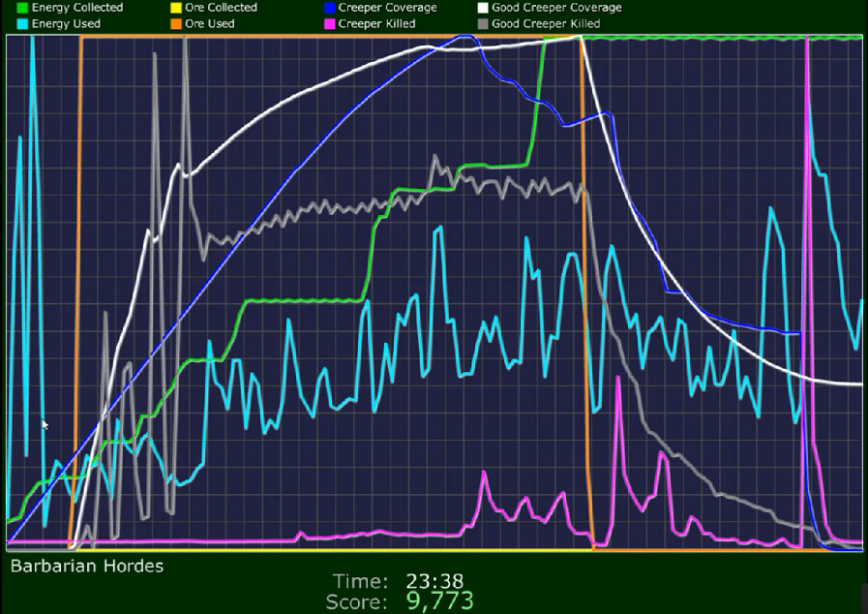Select the 'Ore Used' legend label

coord(210,24)
